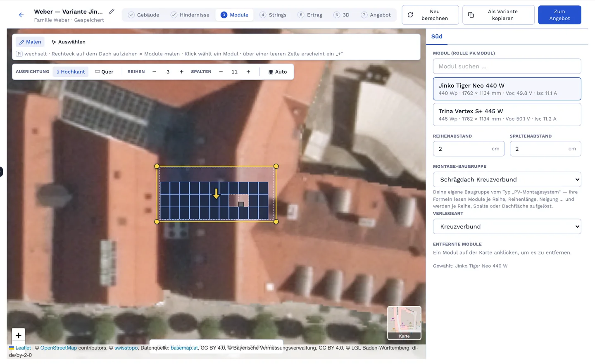The height and width of the screenshot is (364, 595).
Task: Click the back arrow icon
Action: [x=21, y=15]
